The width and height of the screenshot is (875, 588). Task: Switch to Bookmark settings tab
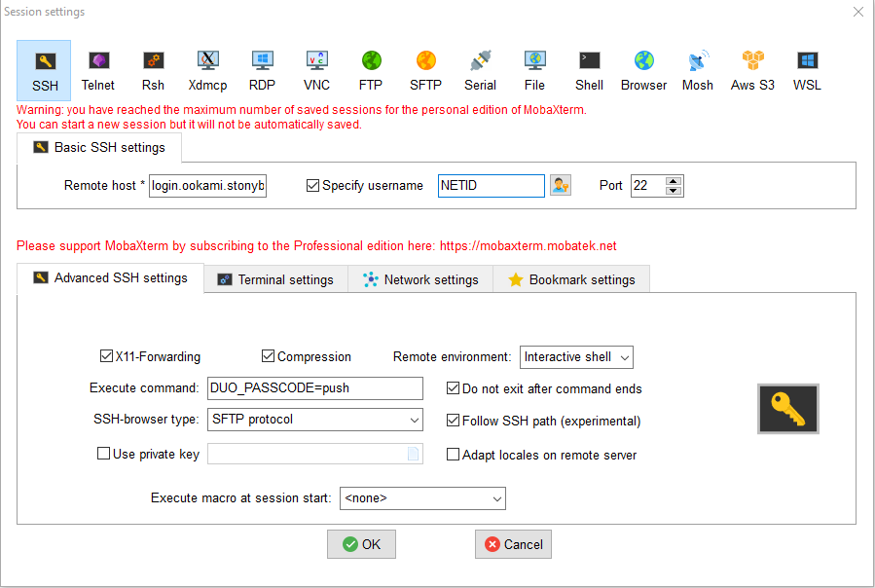[x=571, y=279]
